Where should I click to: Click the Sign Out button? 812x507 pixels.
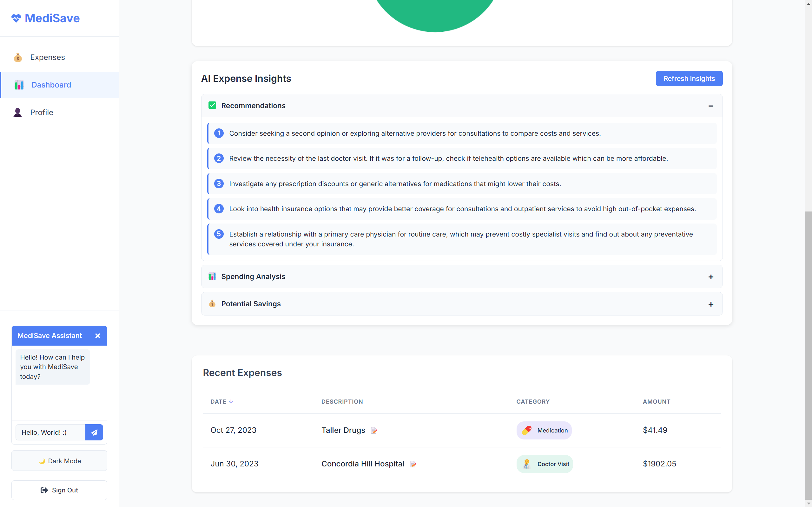tap(59, 490)
